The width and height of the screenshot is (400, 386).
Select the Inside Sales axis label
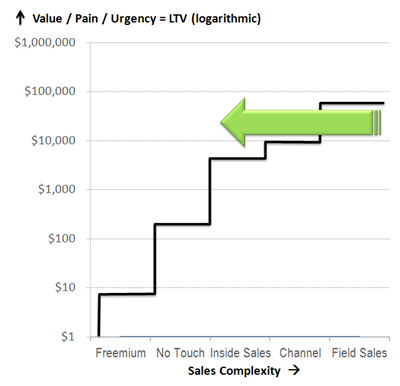point(241,353)
